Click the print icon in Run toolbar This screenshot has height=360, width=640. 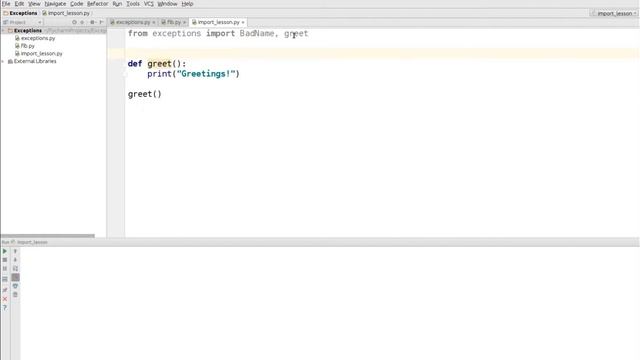pos(15,286)
